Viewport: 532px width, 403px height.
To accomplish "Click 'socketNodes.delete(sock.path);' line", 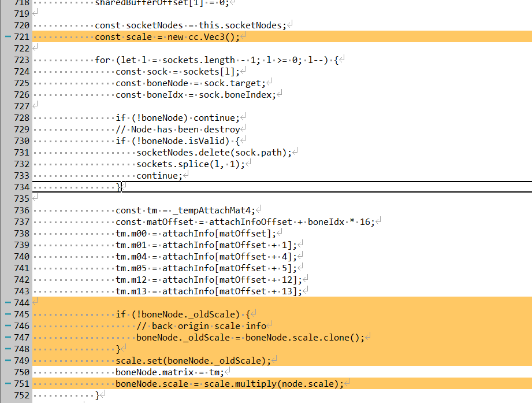I will coord(214,153).
